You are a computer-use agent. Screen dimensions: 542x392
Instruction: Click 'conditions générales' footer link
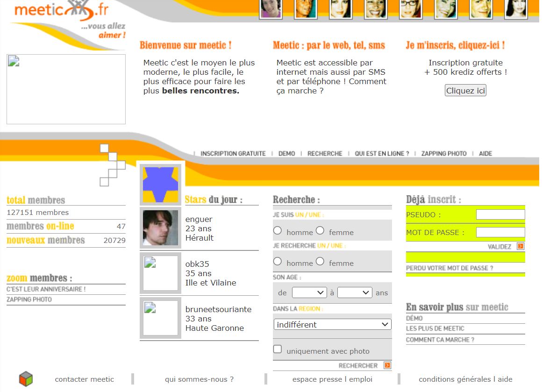(455, 379)
